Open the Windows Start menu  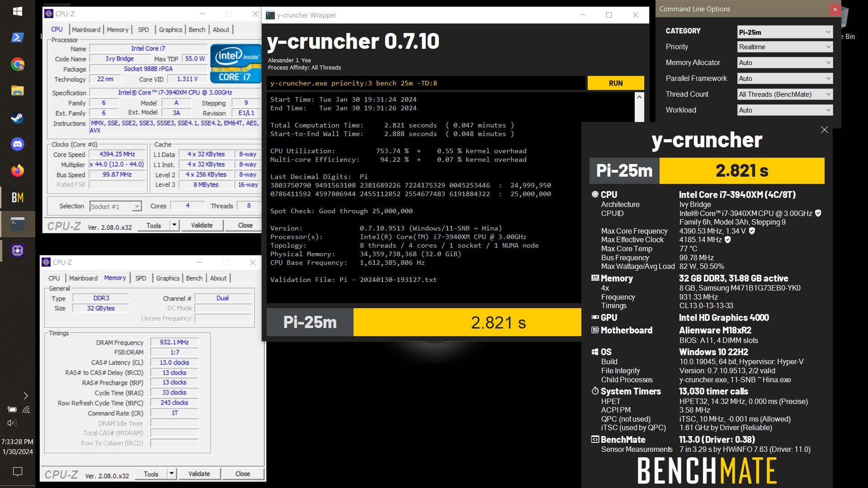pos(18,11)
